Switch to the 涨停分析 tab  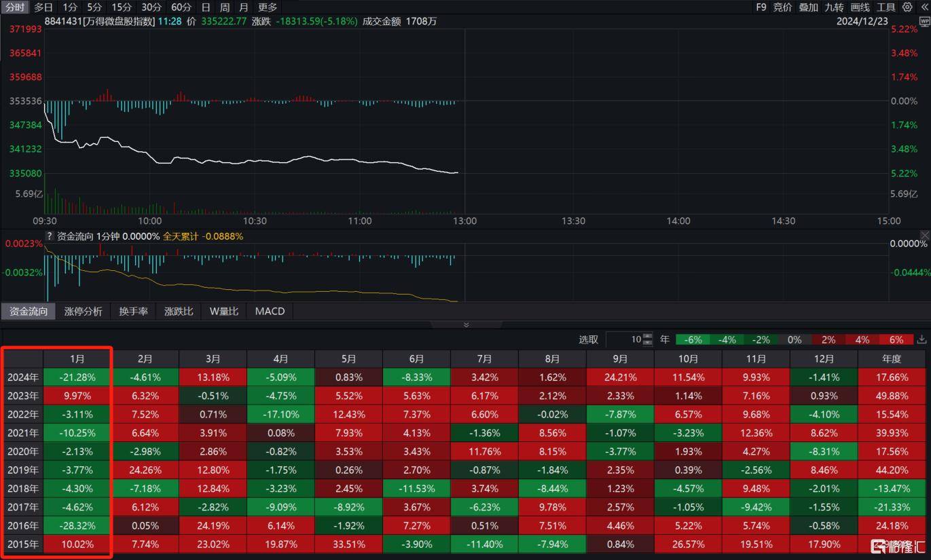pos(83,311)
